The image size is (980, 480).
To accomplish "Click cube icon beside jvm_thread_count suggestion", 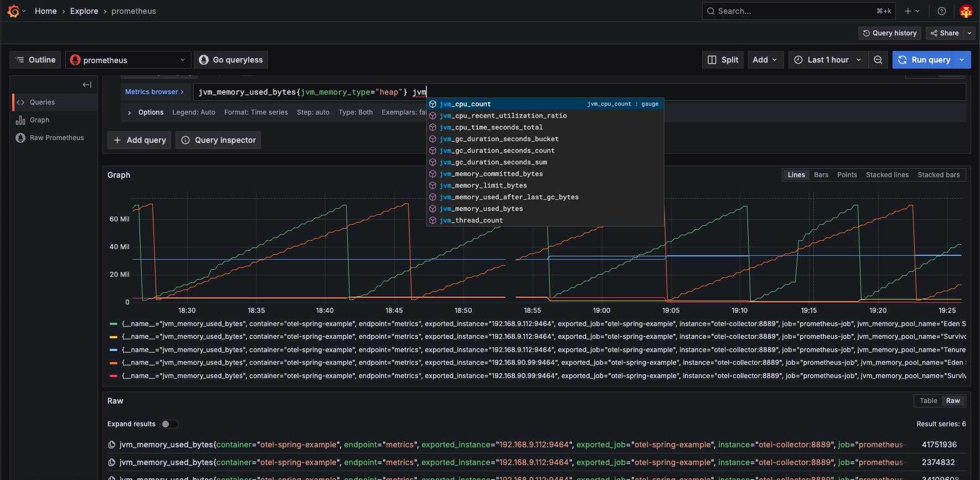I will pos(433,220).
